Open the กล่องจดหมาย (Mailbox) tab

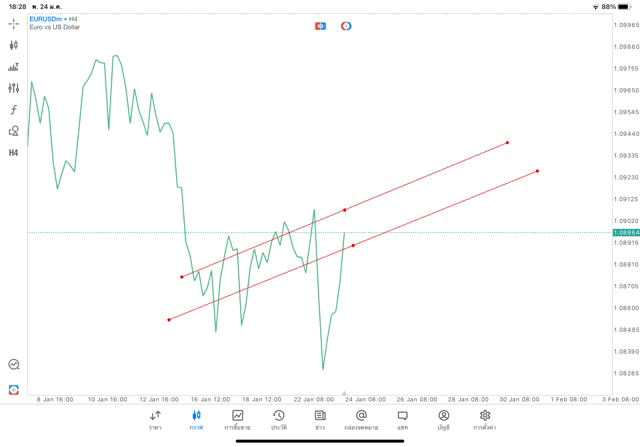(361, 419)
